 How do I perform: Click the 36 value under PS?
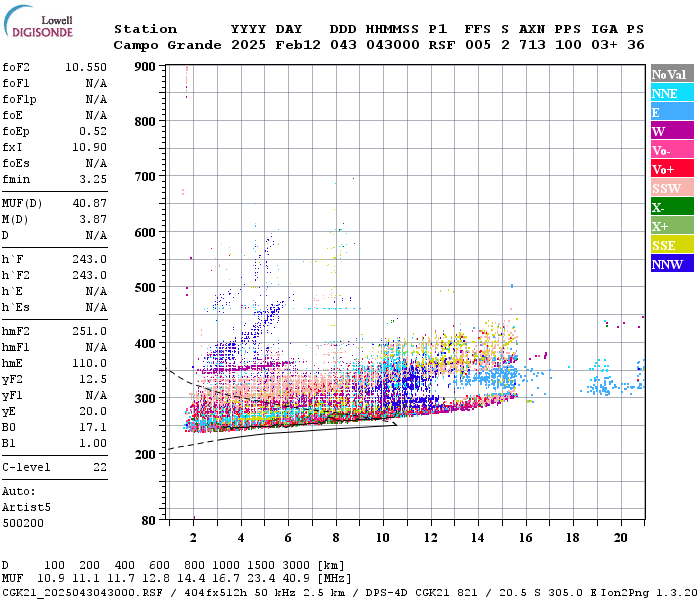636,45
